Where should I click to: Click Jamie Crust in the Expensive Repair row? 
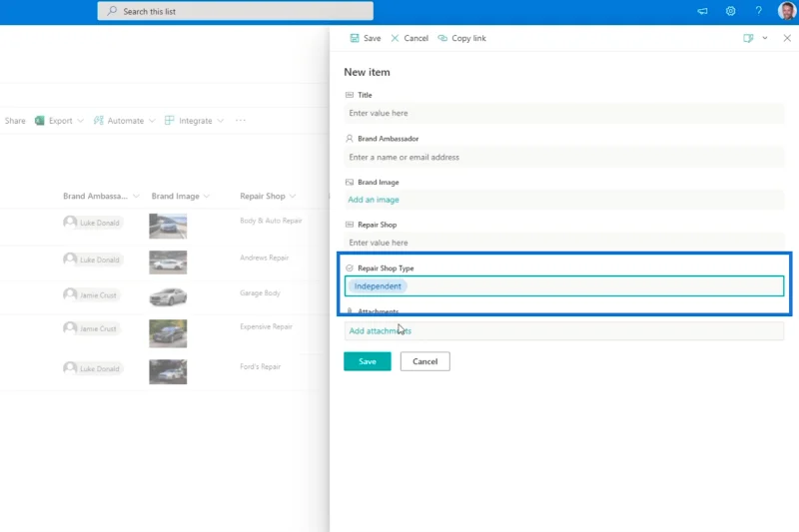point(91,328)
